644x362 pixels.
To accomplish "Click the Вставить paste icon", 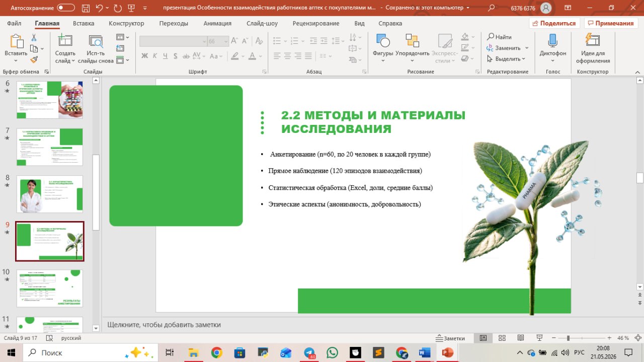I will (x=16, y=41).
